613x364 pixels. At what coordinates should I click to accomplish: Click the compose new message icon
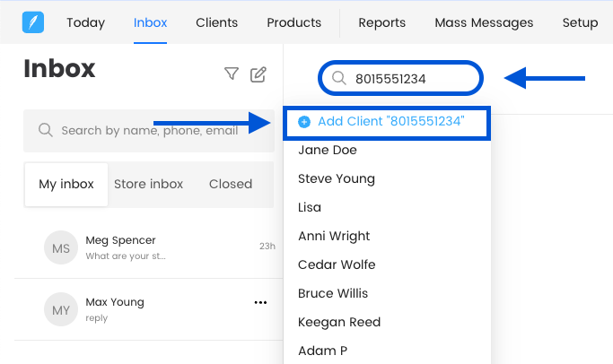click(258, 74)
